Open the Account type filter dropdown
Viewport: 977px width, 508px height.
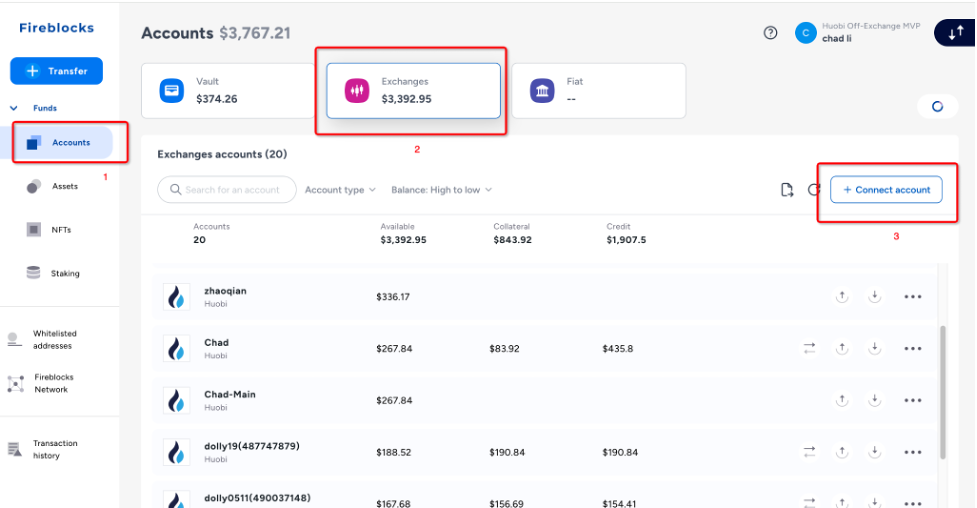pos(340,190)
